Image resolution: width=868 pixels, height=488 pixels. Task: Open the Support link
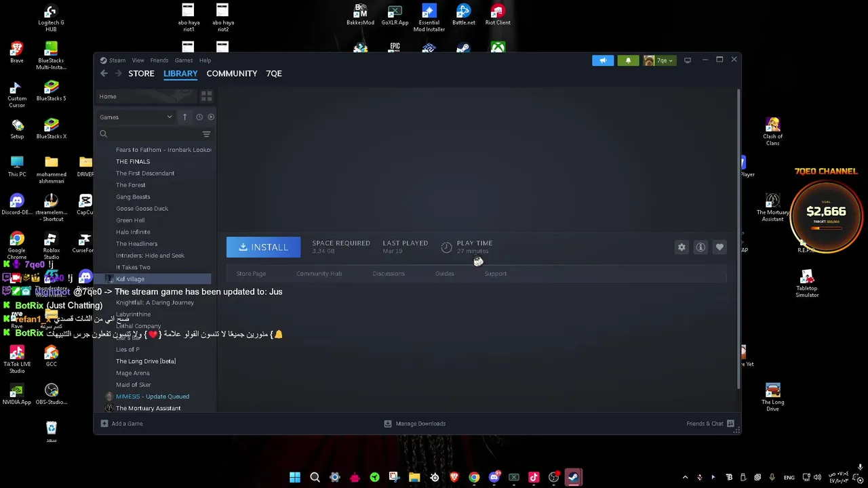(x=496, y=274)
